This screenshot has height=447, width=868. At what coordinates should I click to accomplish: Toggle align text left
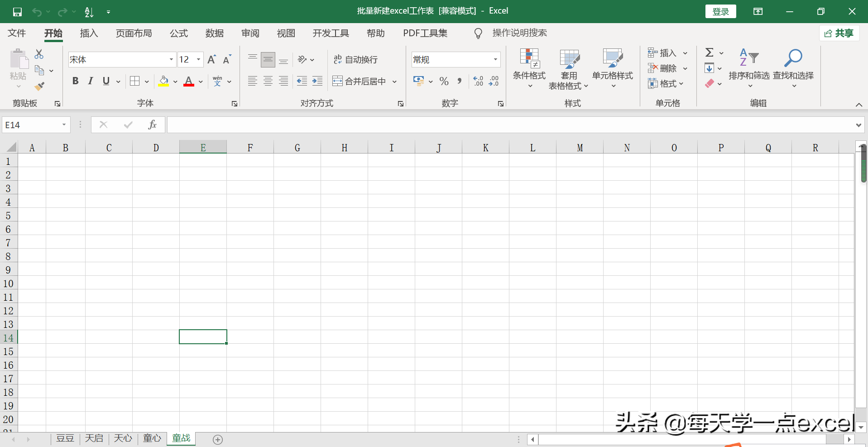coord(253,81)
